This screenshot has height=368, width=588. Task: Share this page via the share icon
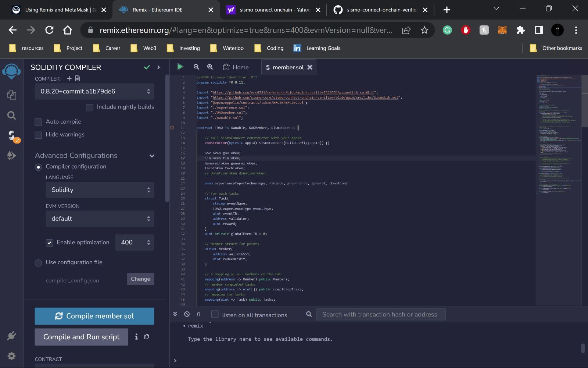406,30
